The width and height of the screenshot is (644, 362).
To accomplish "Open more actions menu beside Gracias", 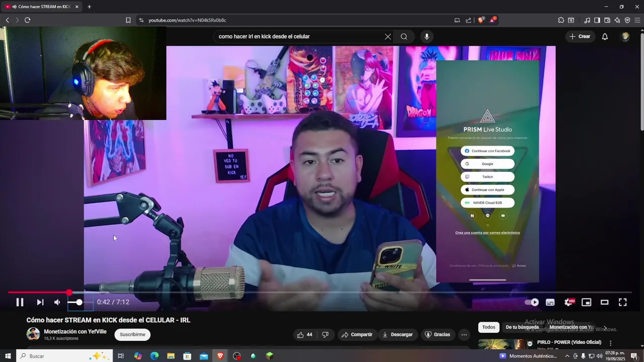I will point(464,334).
